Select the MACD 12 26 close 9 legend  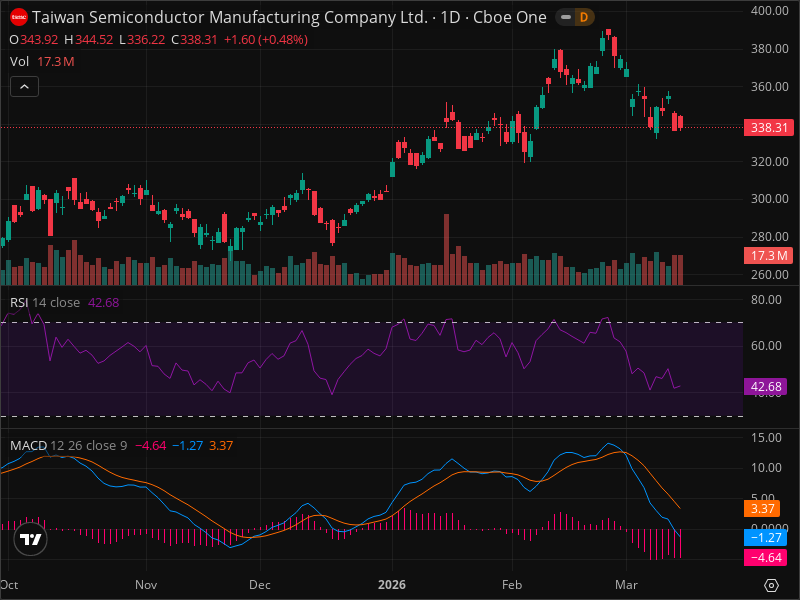pos(68,445)
